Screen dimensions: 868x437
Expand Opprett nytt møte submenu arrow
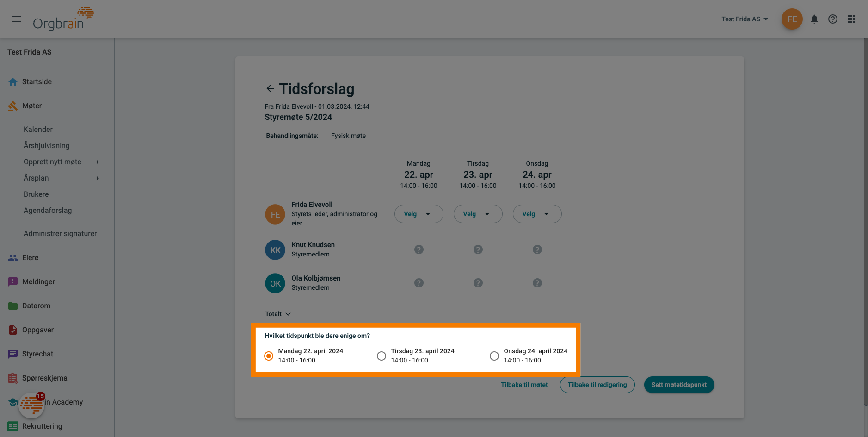point(98,162)
